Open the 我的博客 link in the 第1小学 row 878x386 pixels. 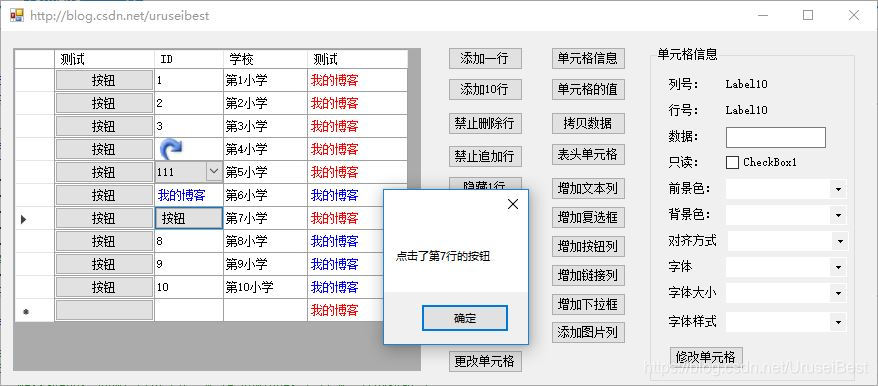click(334, 80)
